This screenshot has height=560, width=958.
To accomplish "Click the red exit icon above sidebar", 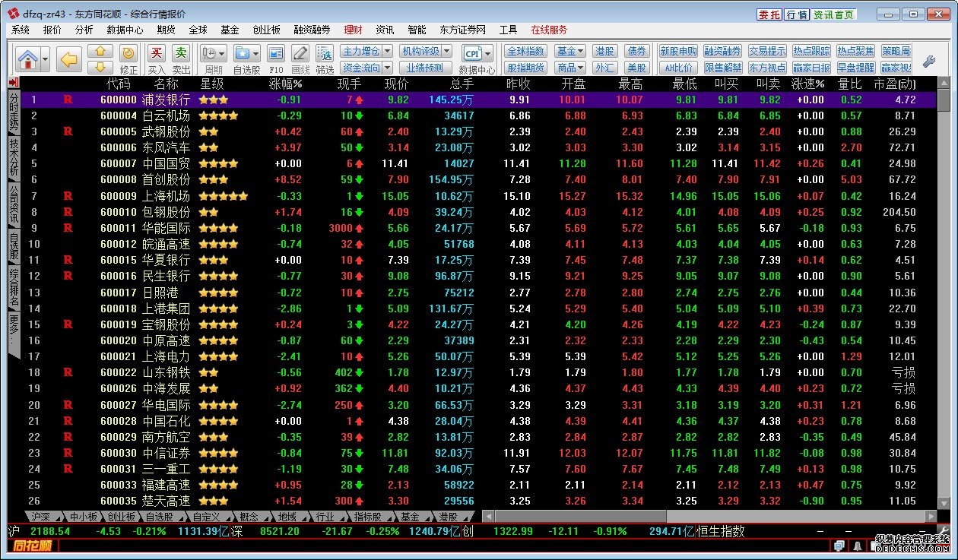I will pyautogui.click(x=14, y=82).
